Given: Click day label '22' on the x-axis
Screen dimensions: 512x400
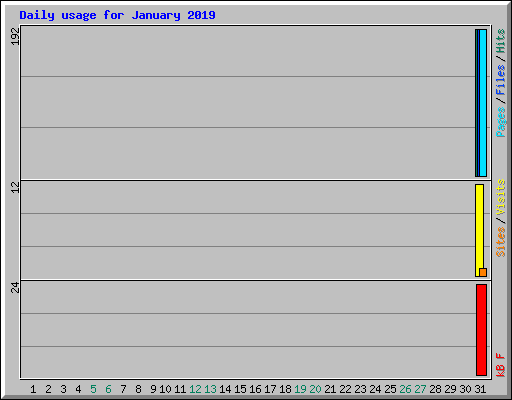Looking at the screenshot, I should (x=345, y=389).
